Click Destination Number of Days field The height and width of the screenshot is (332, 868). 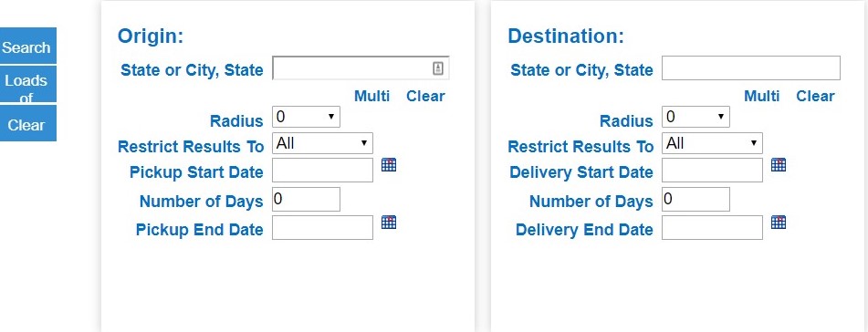click(695, 199)
